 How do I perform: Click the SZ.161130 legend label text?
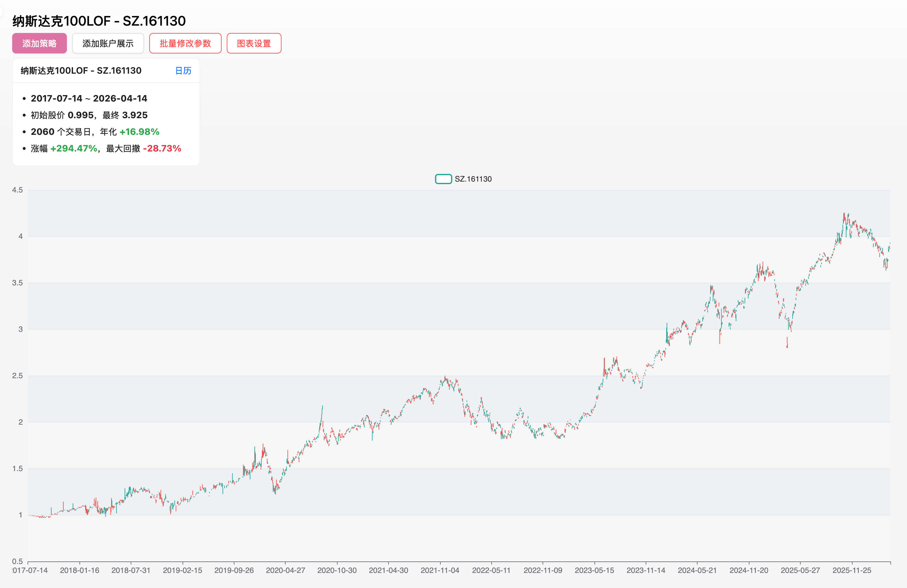[x=473, y=179]
